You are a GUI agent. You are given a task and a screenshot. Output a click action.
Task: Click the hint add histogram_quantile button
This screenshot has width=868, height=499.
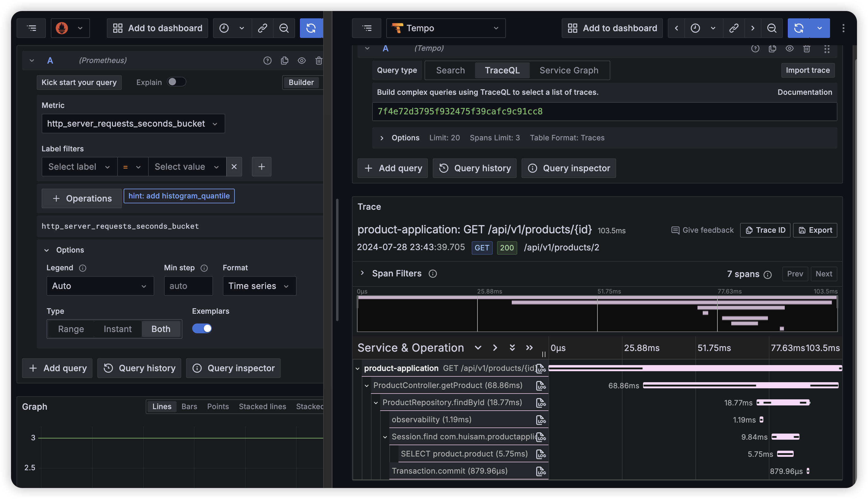tap(179, 196)
